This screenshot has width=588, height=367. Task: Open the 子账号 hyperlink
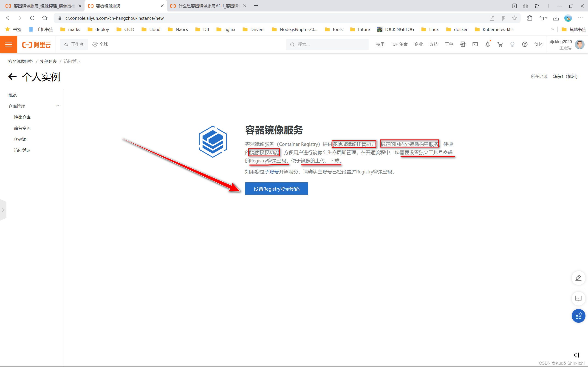pos(271,172)
